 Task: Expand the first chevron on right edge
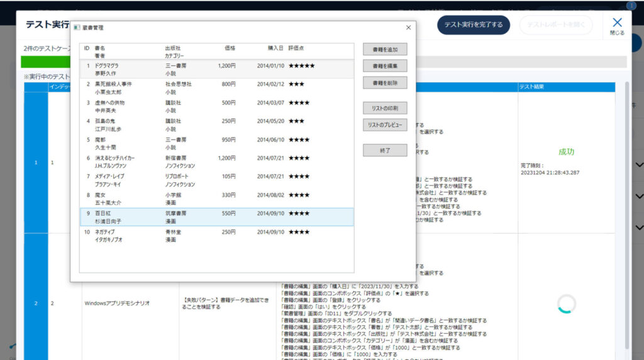click(x=640, y=165)
